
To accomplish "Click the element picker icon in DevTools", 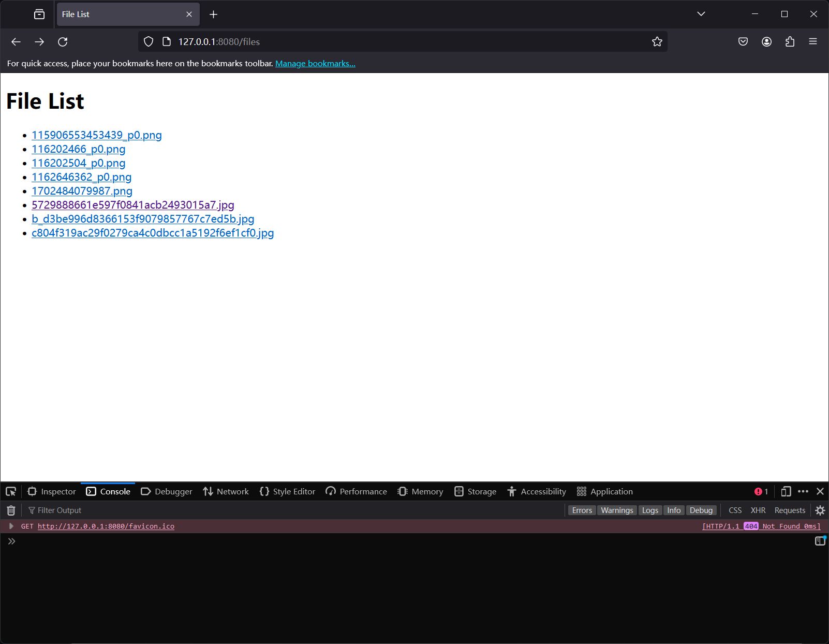I will pos(11,491).
